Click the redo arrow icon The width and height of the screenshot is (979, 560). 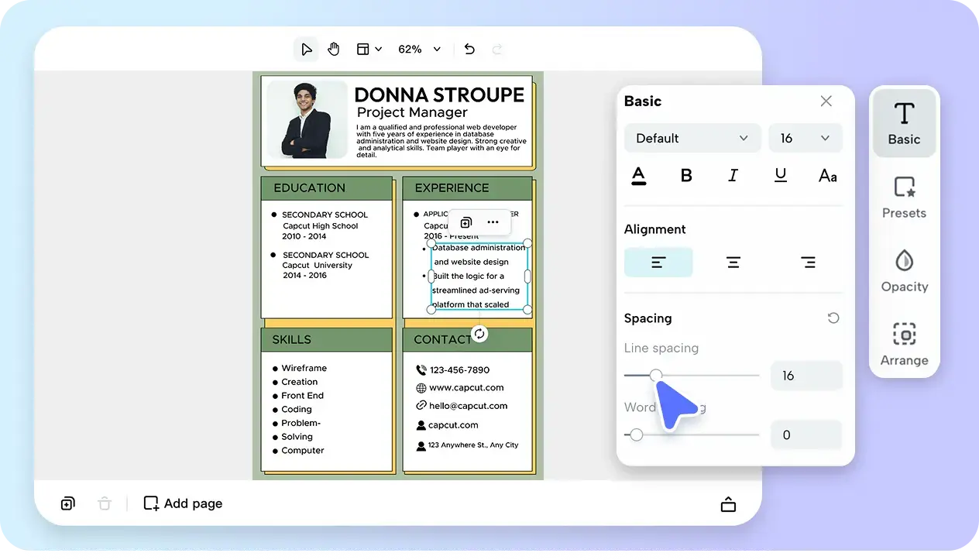[x=497, y=50]
